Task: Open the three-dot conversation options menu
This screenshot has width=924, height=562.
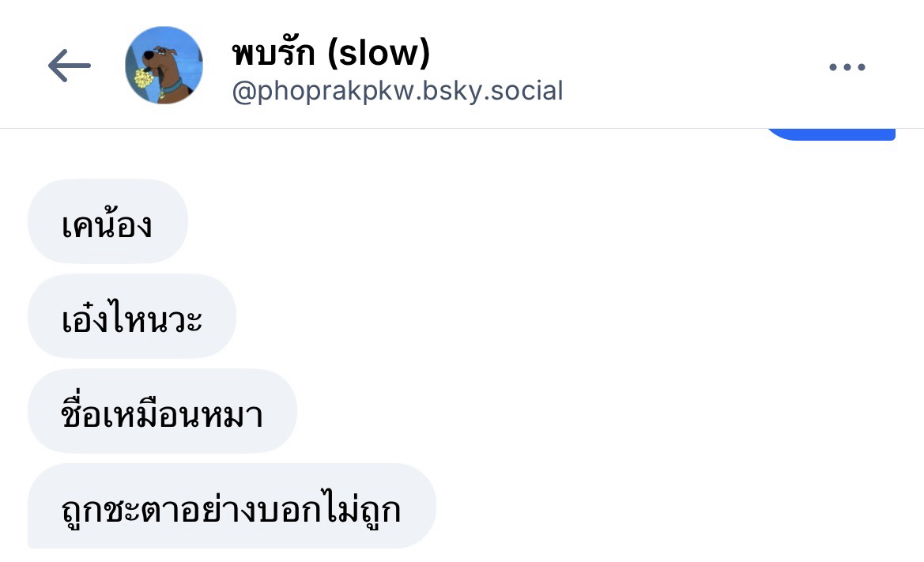Action: tap(847, 67)
